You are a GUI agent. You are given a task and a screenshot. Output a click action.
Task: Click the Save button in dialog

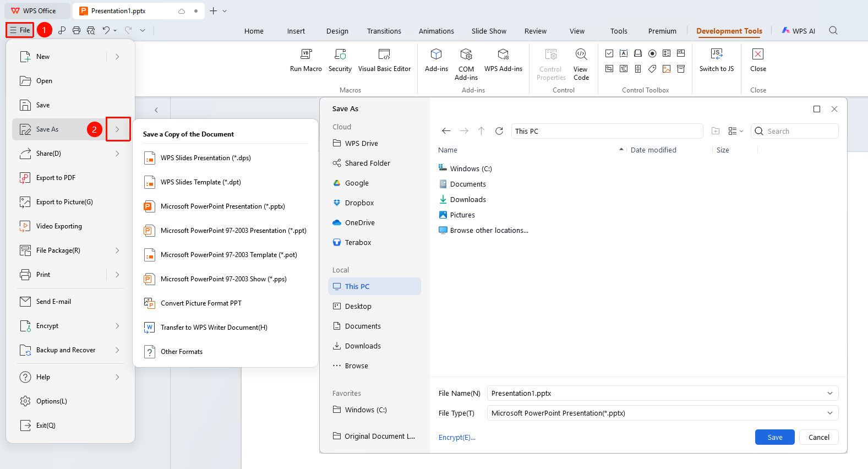click(x=775, y=437)
